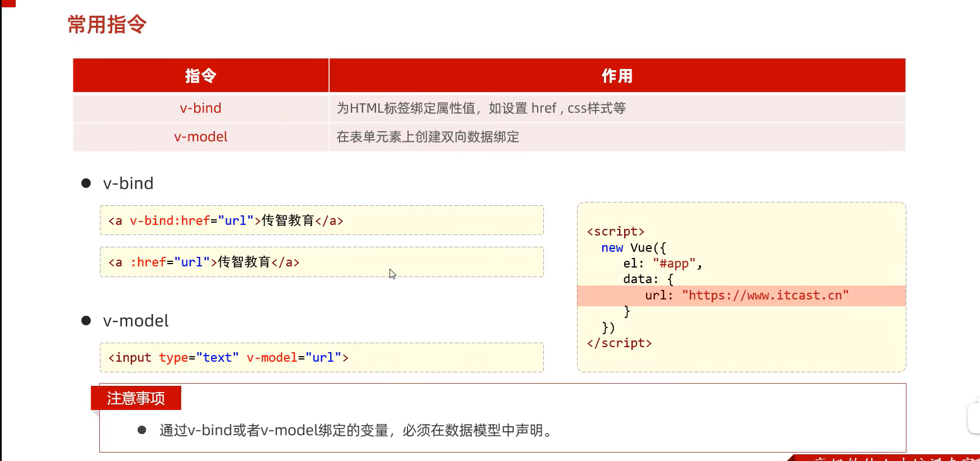Viewport: 980px width, 461px height.
Task: Click the slide title 常用指令
Action: click(x=107, y=25)
